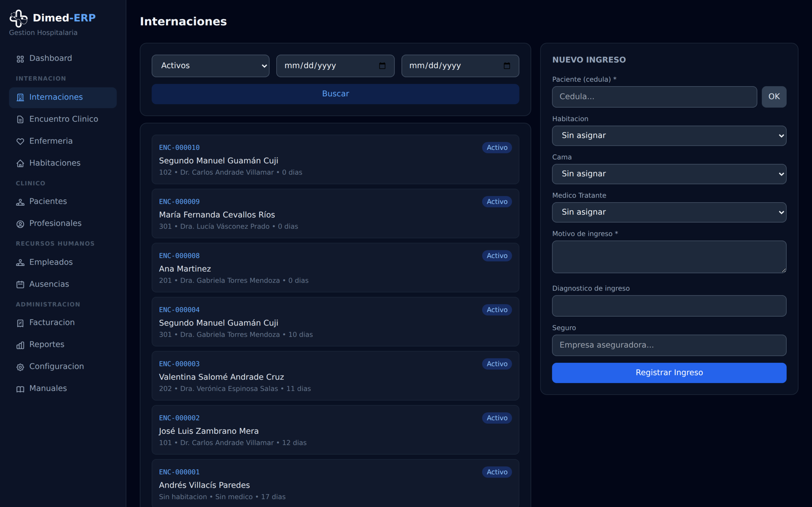Open the Encuentro Clinico menu item

click(63, 119)
